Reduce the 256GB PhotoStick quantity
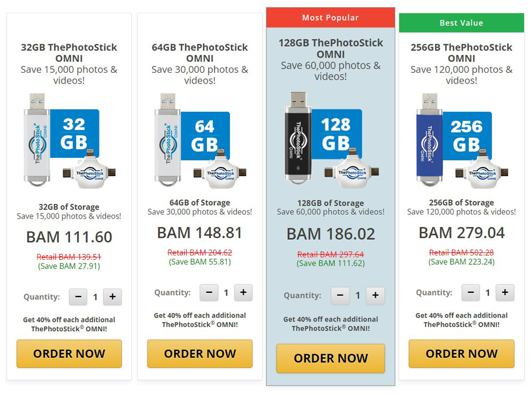Image resolution: width=532 pixels, height=395 pixels. pos(471,292)
